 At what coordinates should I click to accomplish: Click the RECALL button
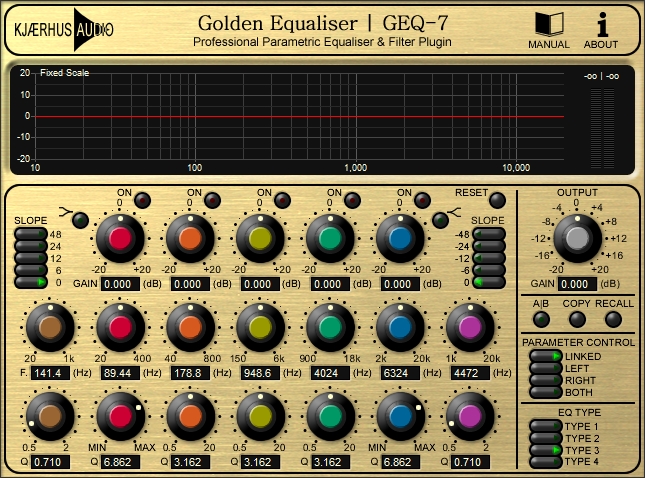click(x=613, y=319)
